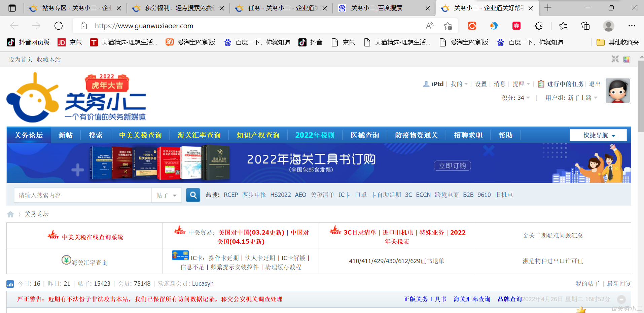644x313 pixels.
Task: Click the 关务小二 site logo
Action: point(77,98)
